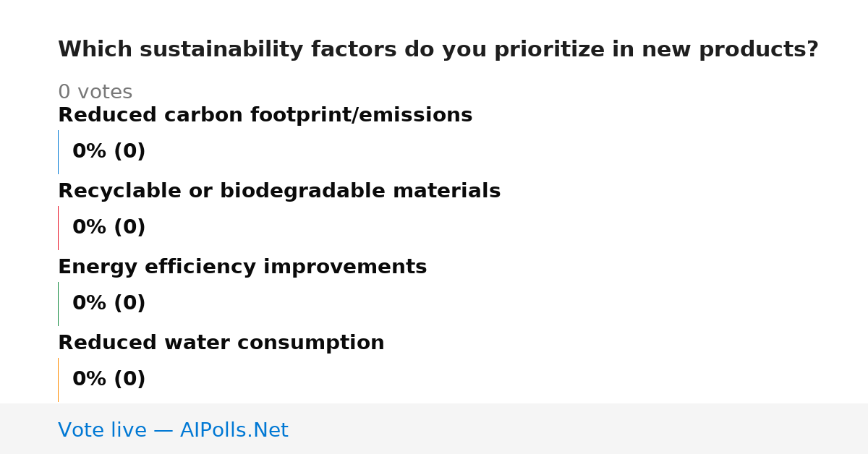Click the 0 votes counter

pyautogui.click(x=95, y=93)
